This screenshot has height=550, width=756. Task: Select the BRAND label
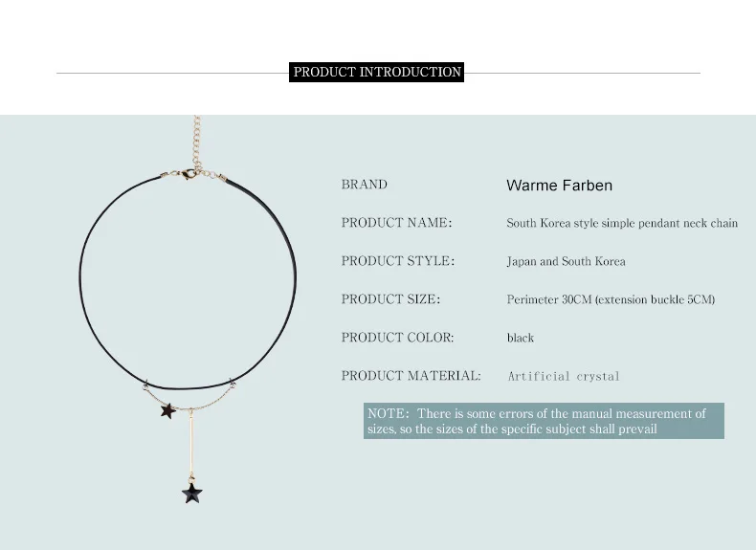point(364,185)
